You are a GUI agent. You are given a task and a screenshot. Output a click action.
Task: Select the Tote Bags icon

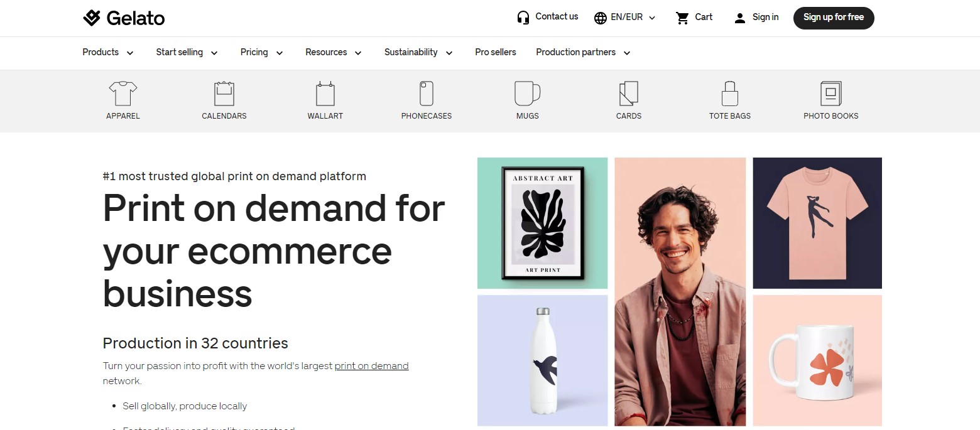tap(730, 94)
